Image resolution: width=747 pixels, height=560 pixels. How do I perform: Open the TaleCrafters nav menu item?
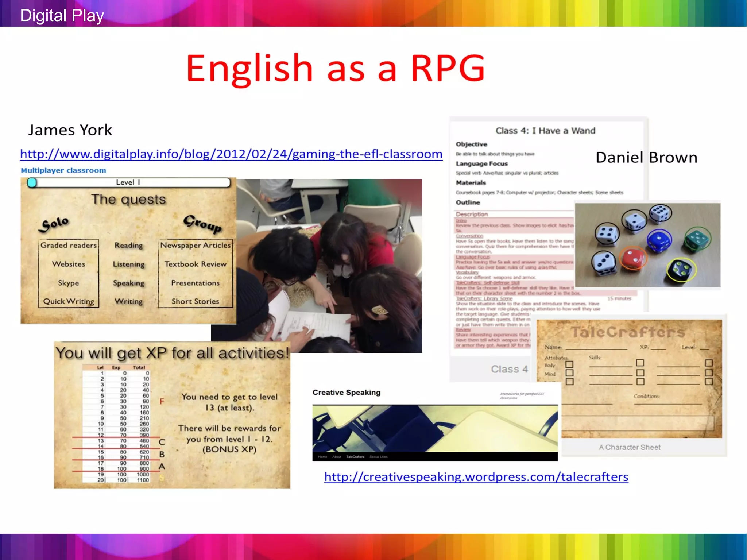click(355, 457)
